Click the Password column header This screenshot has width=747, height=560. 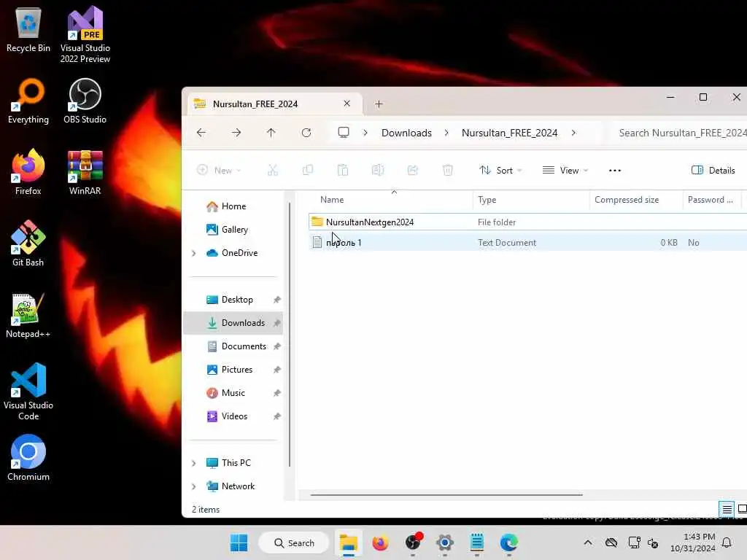point(712,200)
